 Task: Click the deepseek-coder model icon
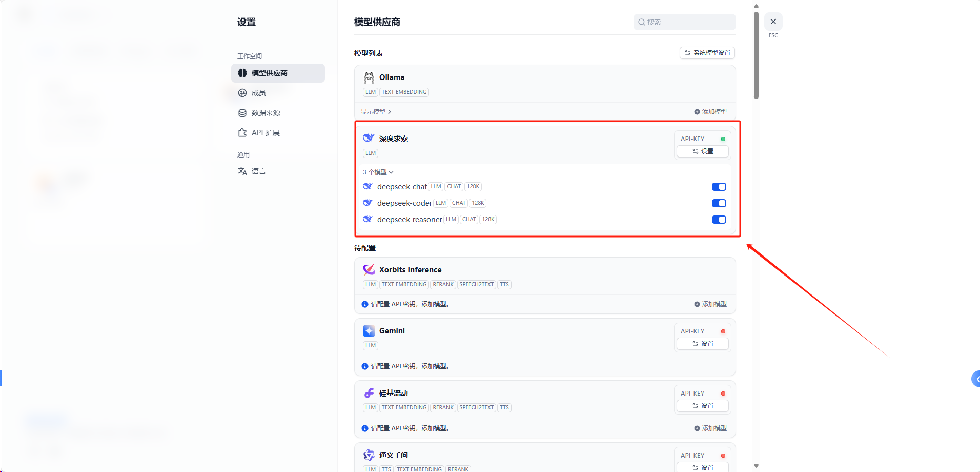click(x=367, y=203)
